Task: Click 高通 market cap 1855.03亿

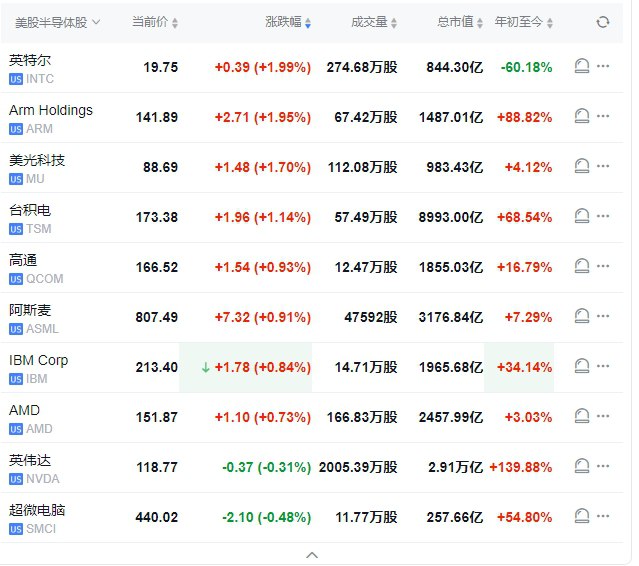Action: (x=451, y=267)
